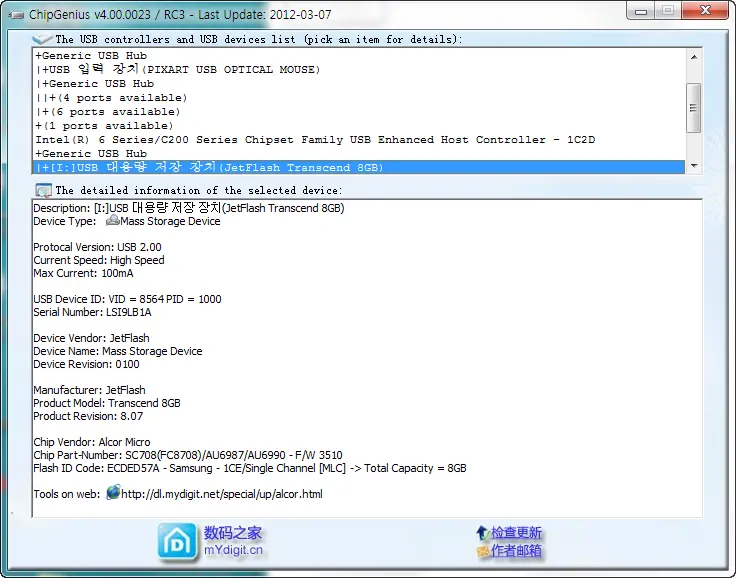
Task: Select the JetFlash Transcend 8GB device entry
Action: point(210,168)
